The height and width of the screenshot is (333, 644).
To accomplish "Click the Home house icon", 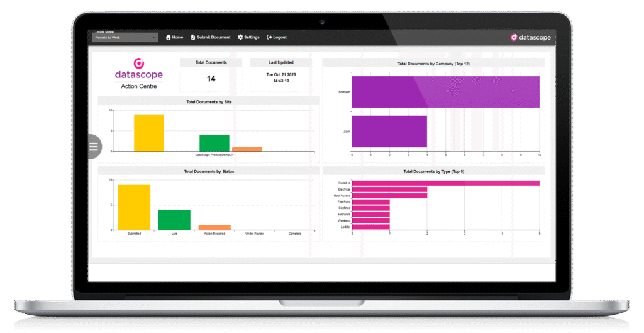I will click(x=169, y=37).
